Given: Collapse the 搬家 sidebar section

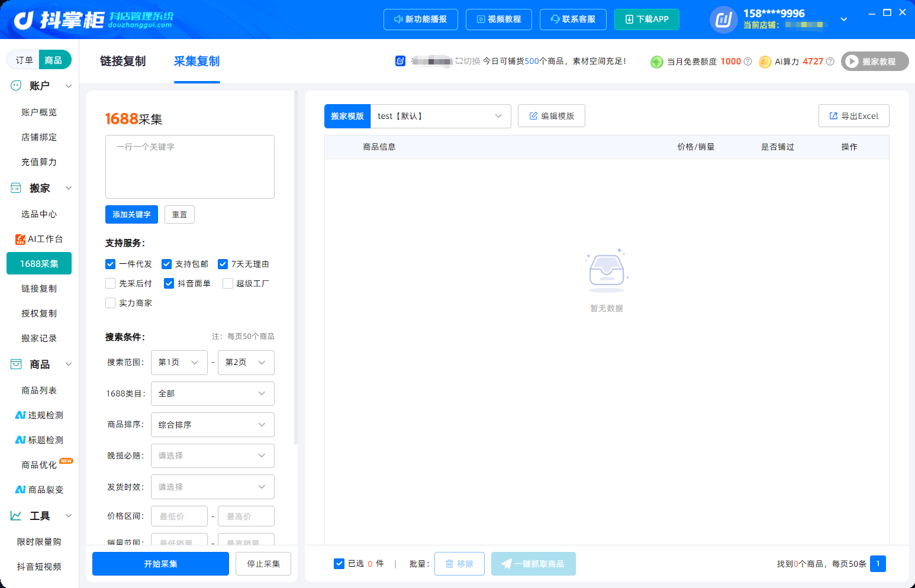Looking at the screenshot, I should coord(69,188).
